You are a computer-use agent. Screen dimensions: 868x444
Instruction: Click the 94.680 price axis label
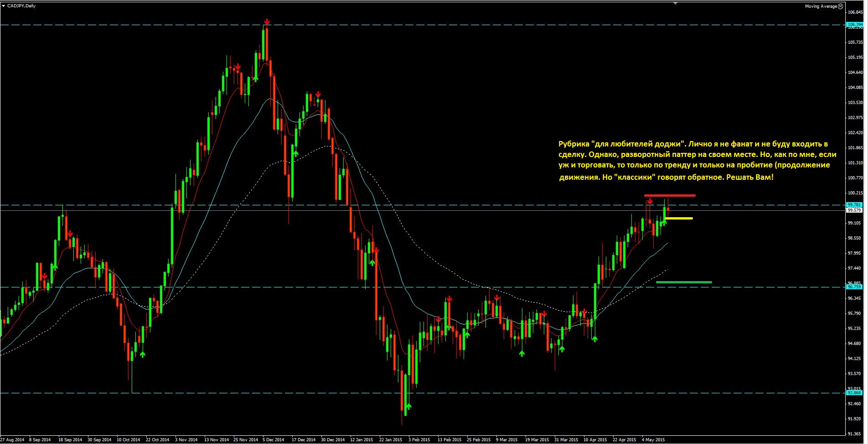pyautogui.click(x=855, y=344)
